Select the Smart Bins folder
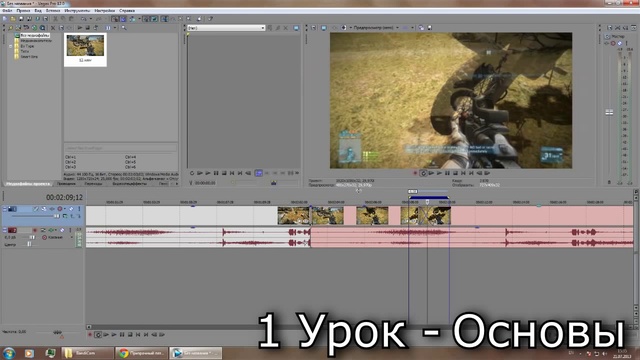 click(x=29, y=56)
